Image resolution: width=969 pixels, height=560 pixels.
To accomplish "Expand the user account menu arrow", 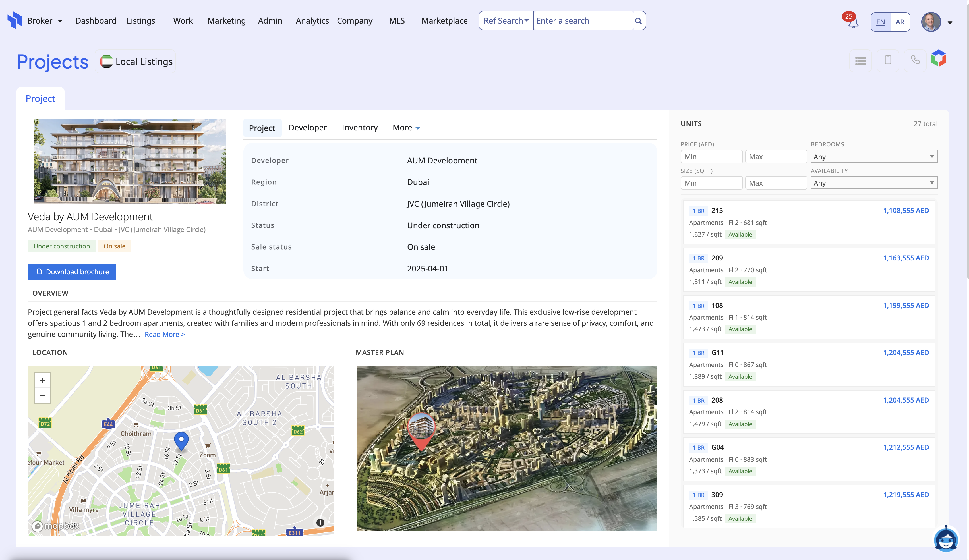I will coord(950,22).
